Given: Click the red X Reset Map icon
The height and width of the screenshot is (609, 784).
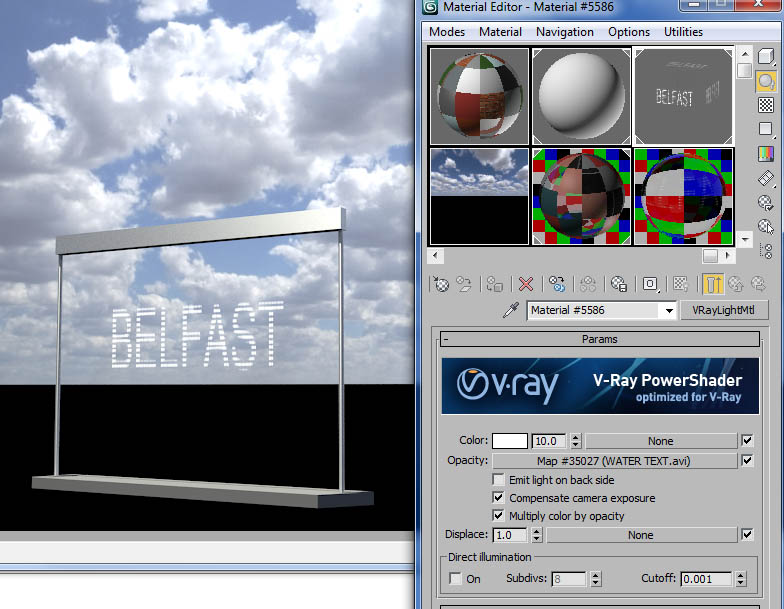Looking at the screenshot, I should pos(526,284).
